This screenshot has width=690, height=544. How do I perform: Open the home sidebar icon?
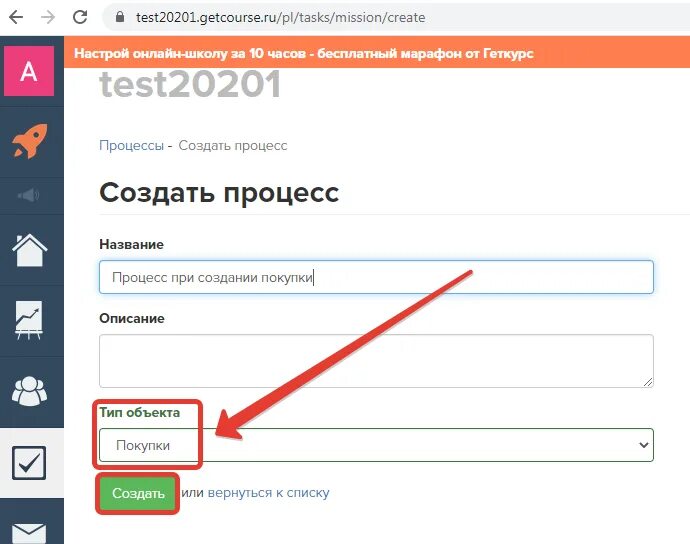pyautogui.click(x=29, y=250)
